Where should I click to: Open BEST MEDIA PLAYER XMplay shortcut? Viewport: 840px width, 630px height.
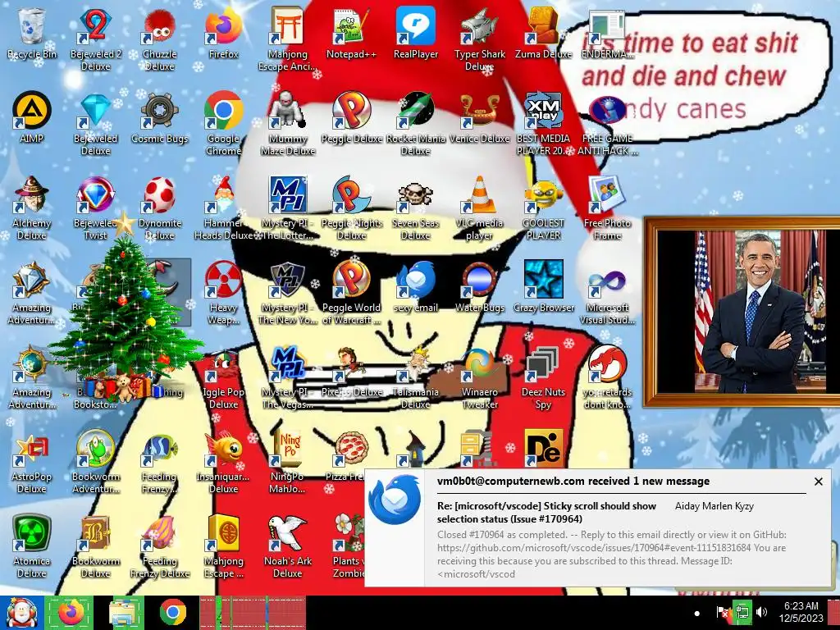(x=543, y=123)
